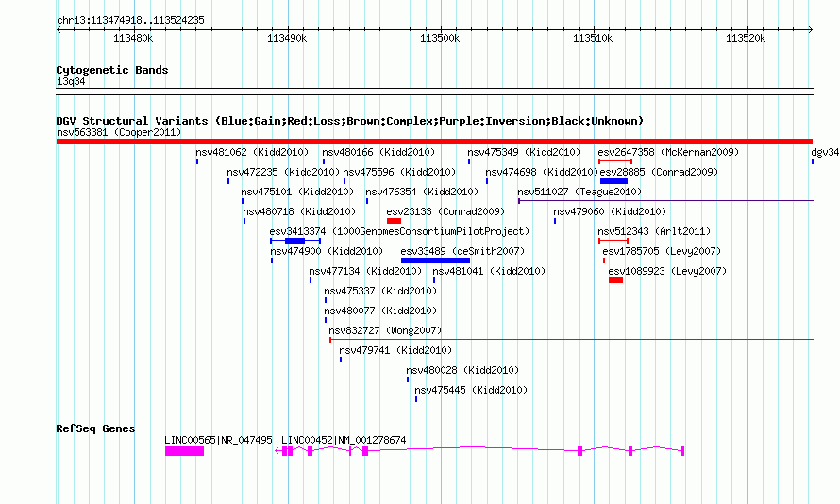Screen dimensions: 840x504
Task: Open the nsv475349 (Kidd2010) variant label
Action: [x=524, y=152]
